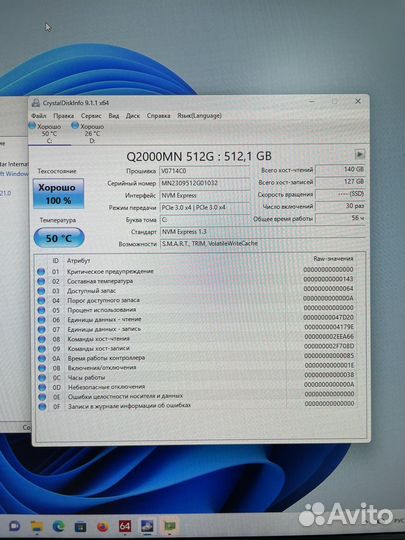The width and height of the screenshot is (405, 540).
Task: Click the Хорошо 100 % health status button
Action: pos(58,194)
